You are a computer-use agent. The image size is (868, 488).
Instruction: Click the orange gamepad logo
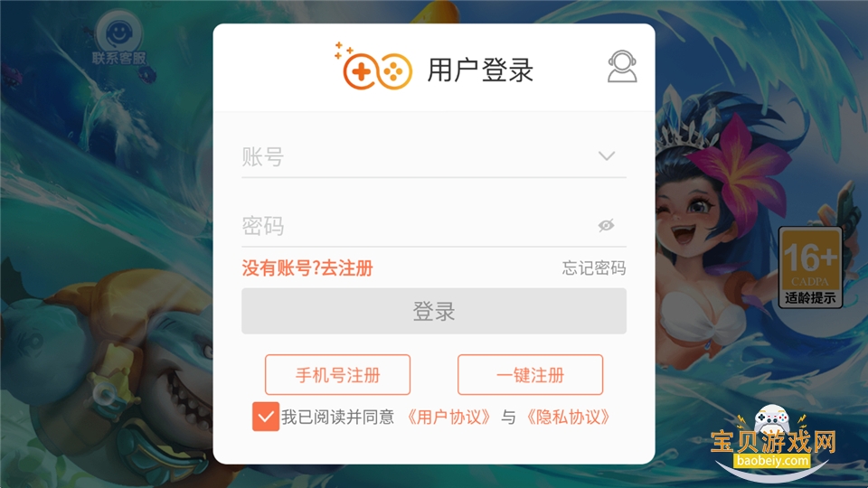tap(374, 66)
